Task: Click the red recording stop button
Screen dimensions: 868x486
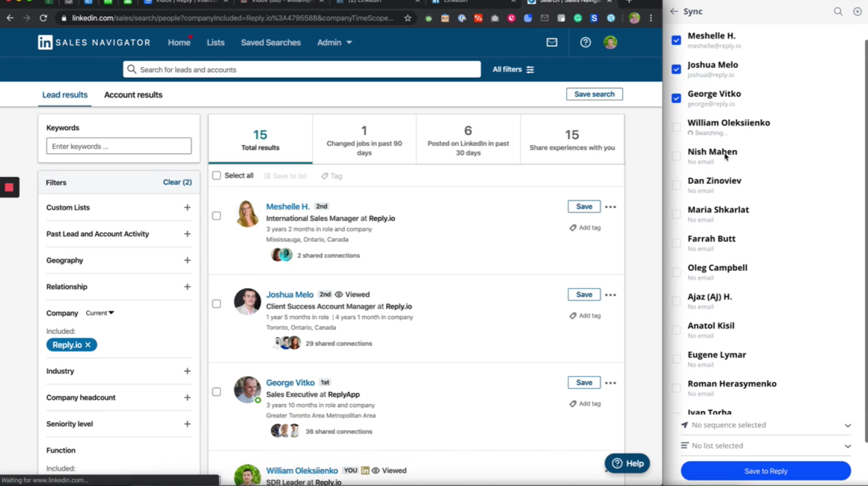Action: click(9, 187)
